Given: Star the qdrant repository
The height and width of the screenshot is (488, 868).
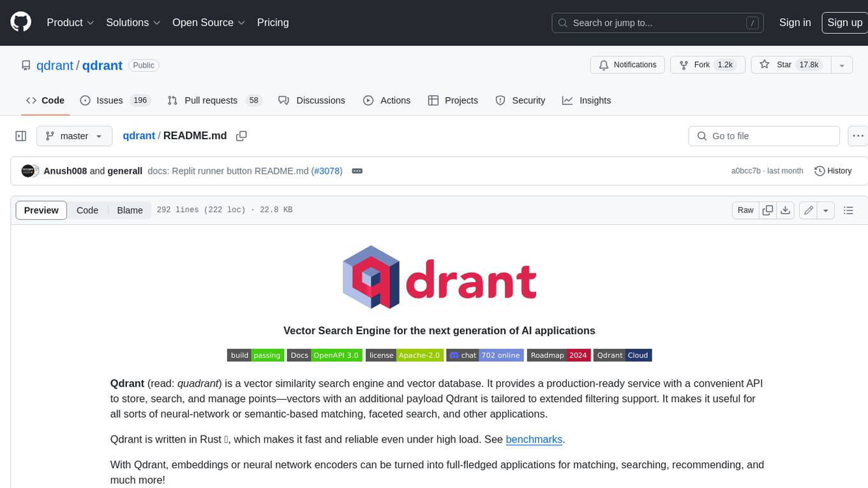Looking at the screenshot, I should coord(790,65).
